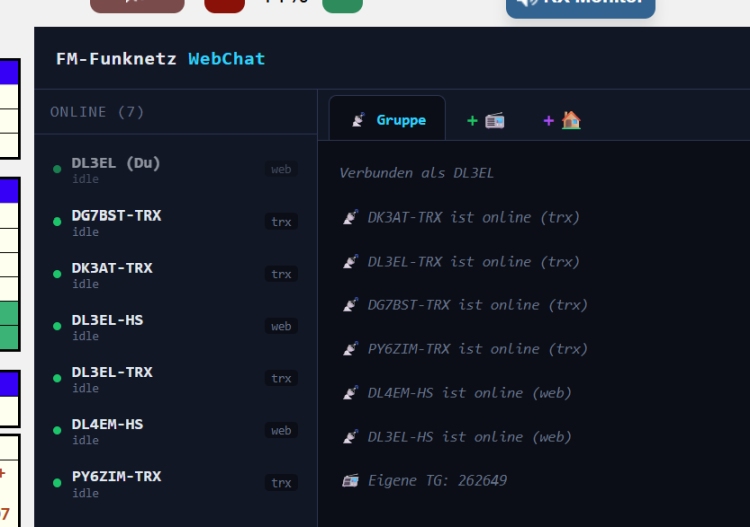Image resolution: width=750 pixels, height=527 pixels.
Task: Click the radio icon beside Eigene TG
Action: pyautogui.click(x=350, y=481)
